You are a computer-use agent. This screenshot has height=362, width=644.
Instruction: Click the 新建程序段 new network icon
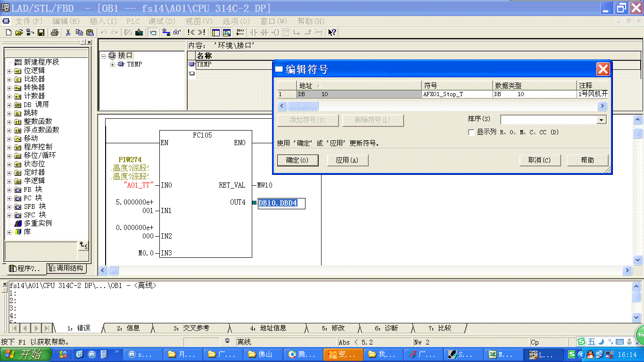(x=18, y=62)
